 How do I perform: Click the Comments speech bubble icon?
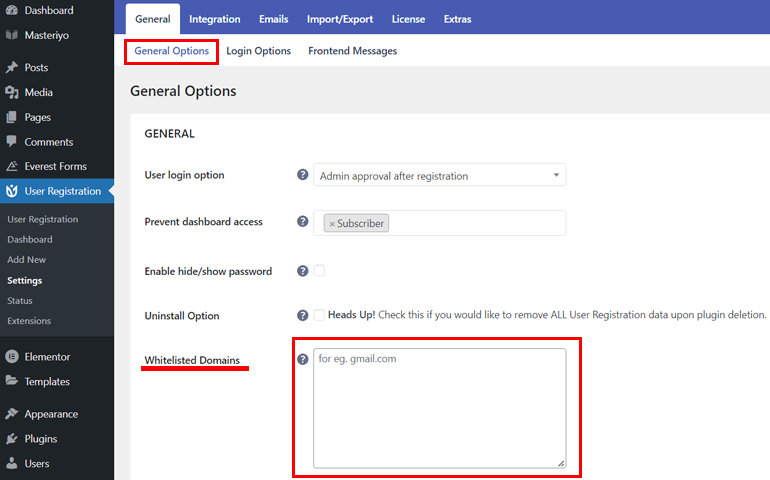point(12,141)
